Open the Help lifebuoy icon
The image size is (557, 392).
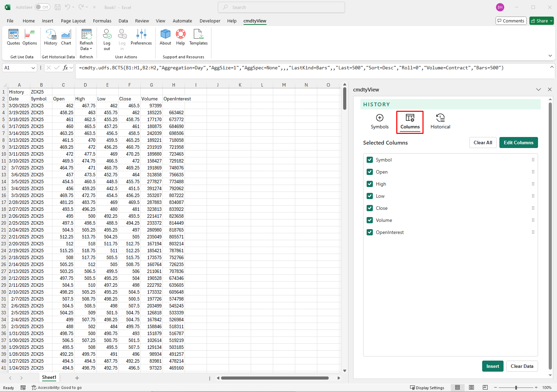(x=180, y=37)
